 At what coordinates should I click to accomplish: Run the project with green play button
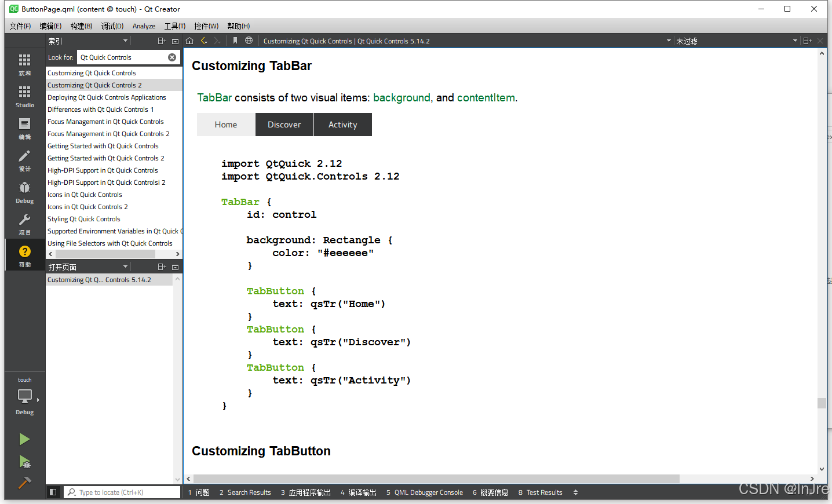[x=24, y=439]
